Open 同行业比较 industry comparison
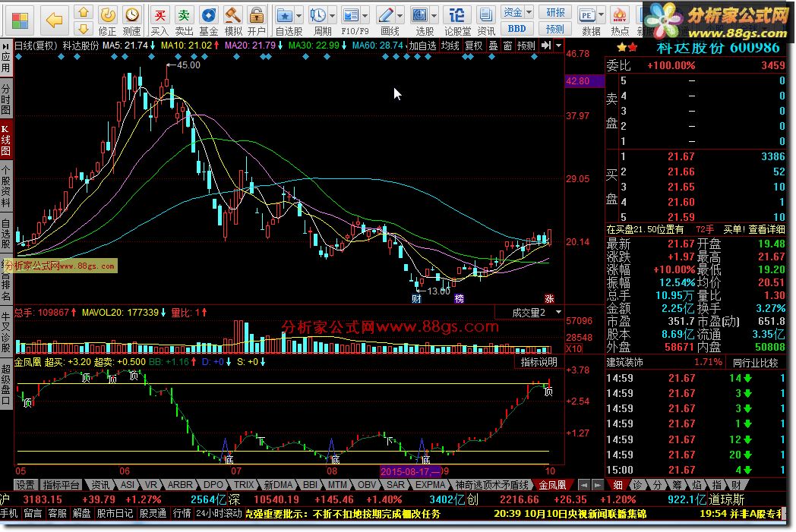Viewport: 796px width, 532px height. [756, 363]
